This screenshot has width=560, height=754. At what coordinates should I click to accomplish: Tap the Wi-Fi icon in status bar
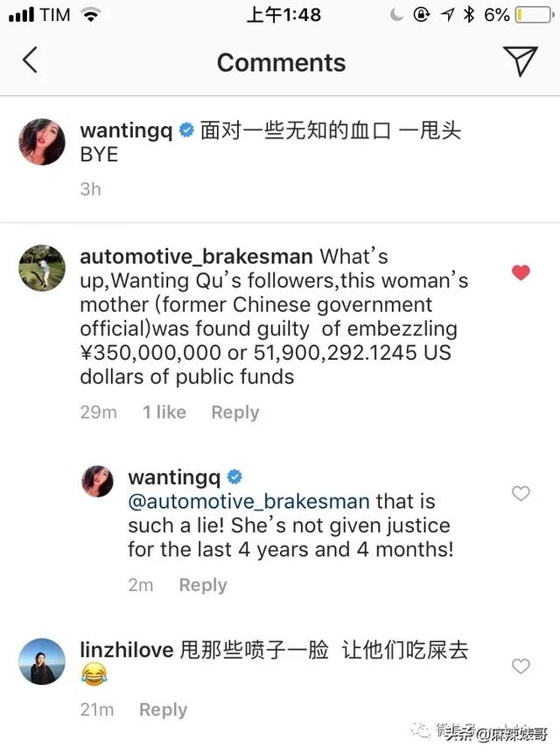coord(90,15)
